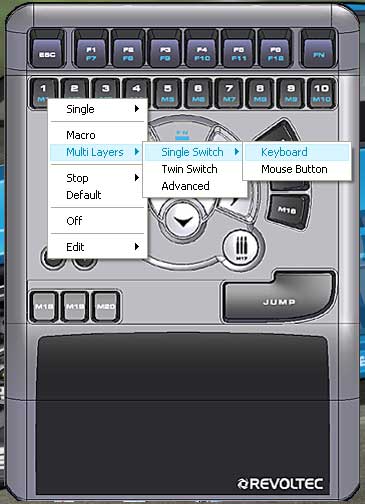The image size is (365, 504).
Task: Click the M17 round button with three bars
Action: (242, 248)
